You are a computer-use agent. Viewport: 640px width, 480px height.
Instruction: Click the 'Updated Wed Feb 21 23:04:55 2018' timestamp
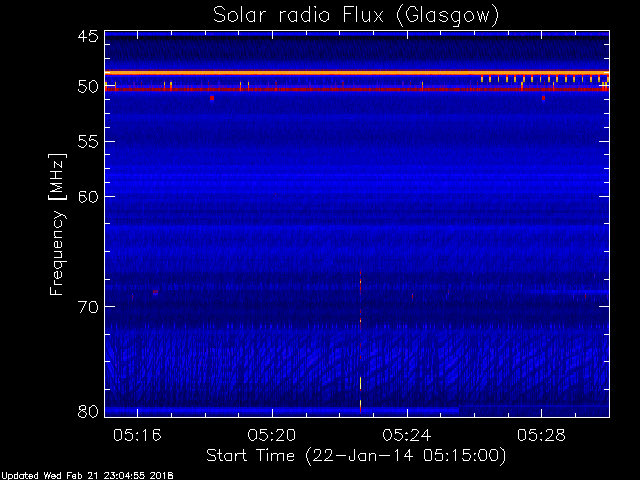tap(87, 476)
